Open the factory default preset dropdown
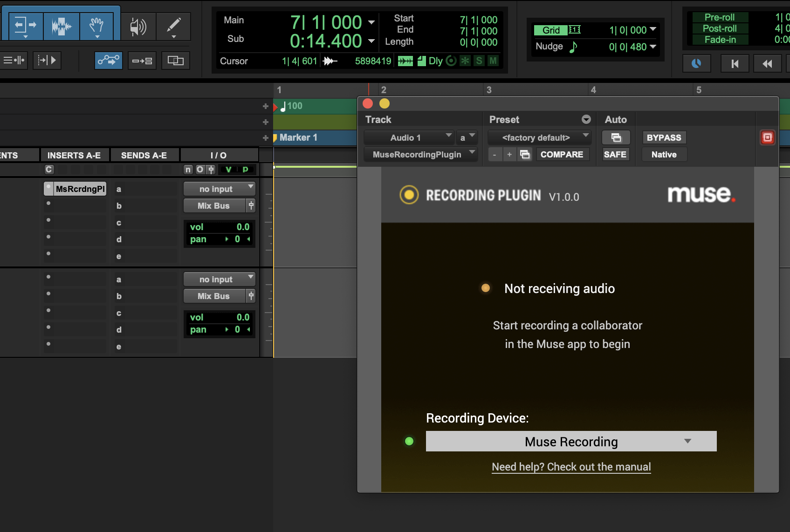The width and height of the screenshot is (790, 532). coord(539,137)
